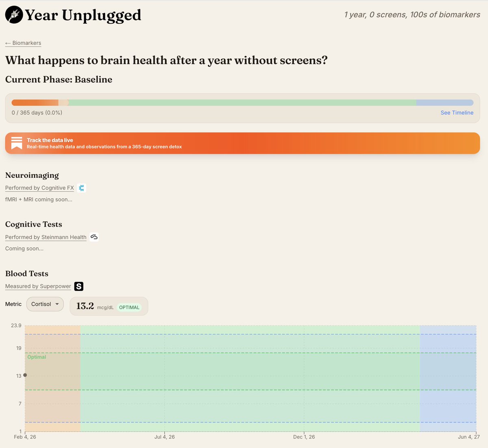The image size is (488, 448).
Task: Click the Year Unplugged plug logo icon
Action: [14, 15]
